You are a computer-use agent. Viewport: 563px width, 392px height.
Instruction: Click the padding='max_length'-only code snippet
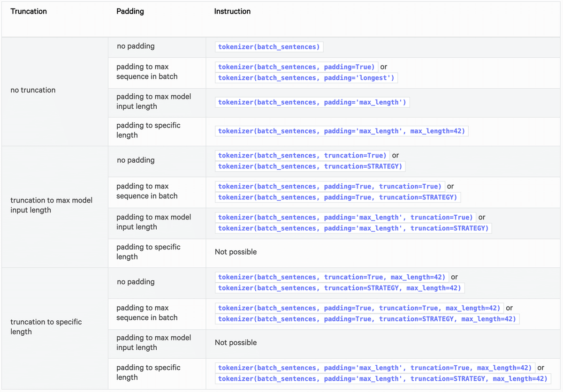tap(312, 102)
